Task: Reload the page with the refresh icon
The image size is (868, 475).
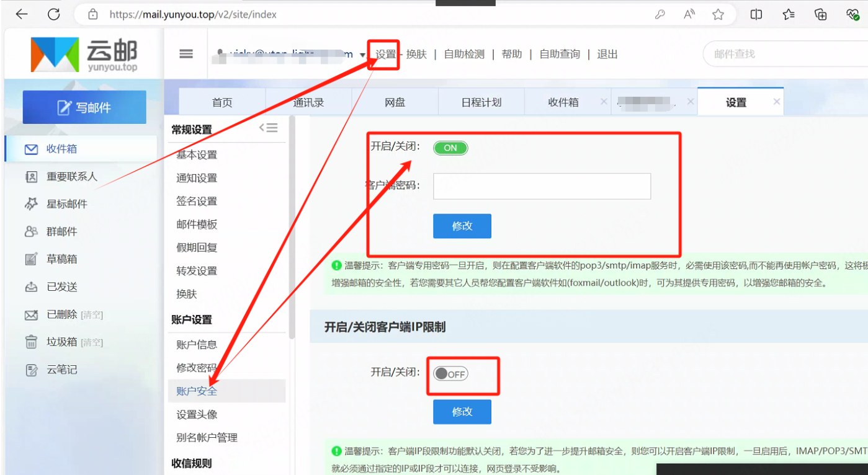Action: point(54,14)
